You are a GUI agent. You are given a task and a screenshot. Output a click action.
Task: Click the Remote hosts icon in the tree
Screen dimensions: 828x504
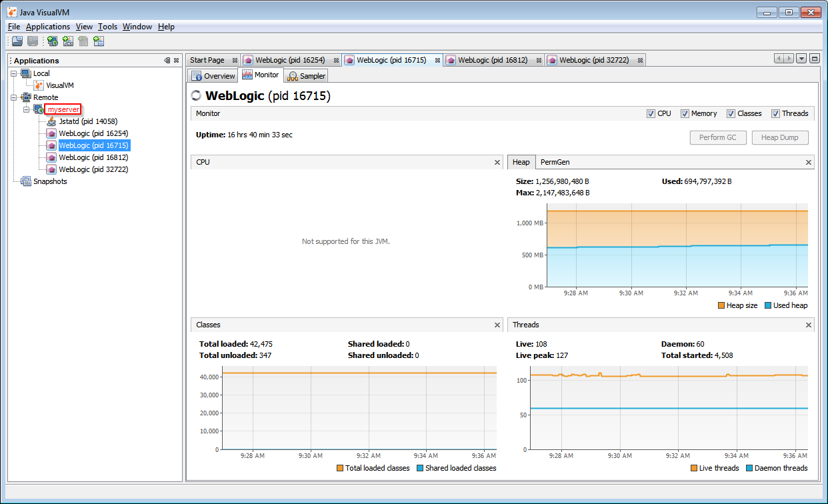pyautogui.click(x=26, y=97)
